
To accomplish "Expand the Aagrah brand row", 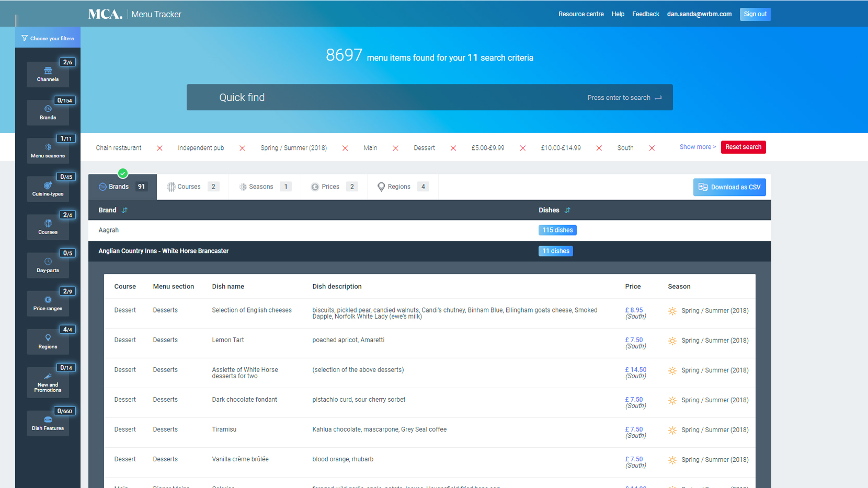I will [430, 230].
